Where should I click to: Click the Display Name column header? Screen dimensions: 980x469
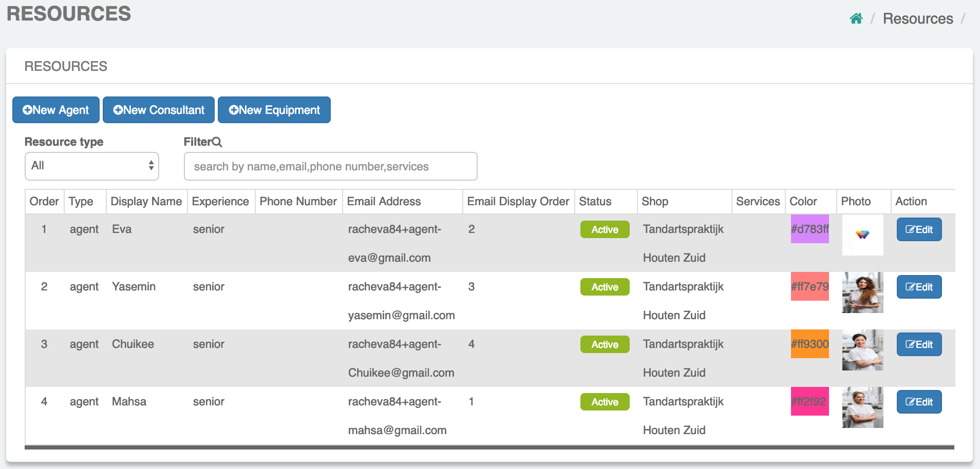tap(146, 202)
